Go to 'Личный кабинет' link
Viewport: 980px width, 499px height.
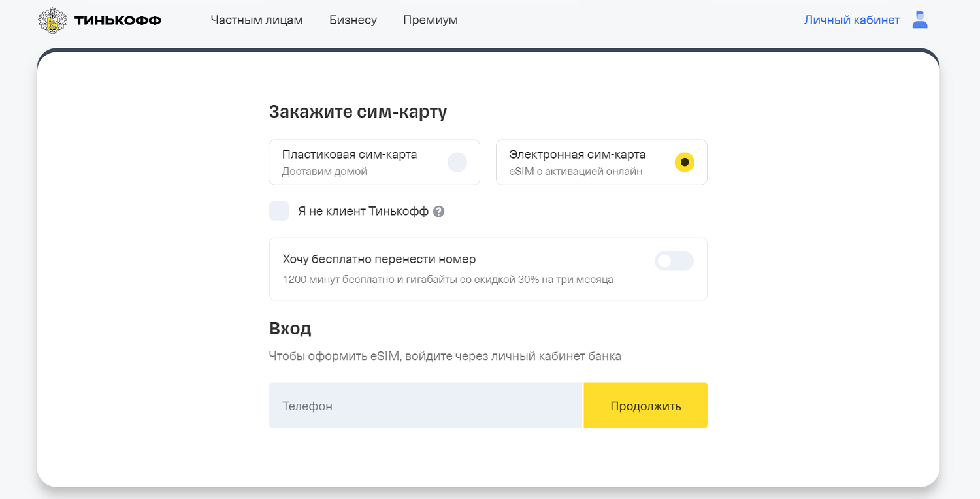(x=852, y=20)
